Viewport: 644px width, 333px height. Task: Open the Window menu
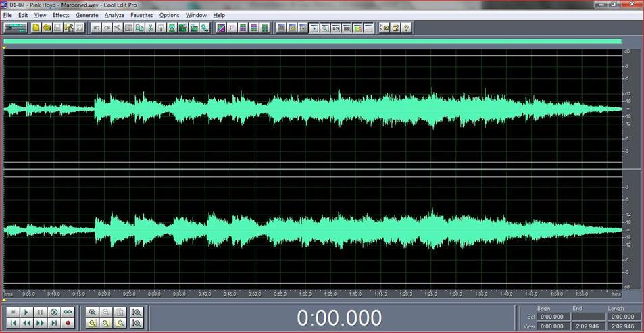[196, 15]
